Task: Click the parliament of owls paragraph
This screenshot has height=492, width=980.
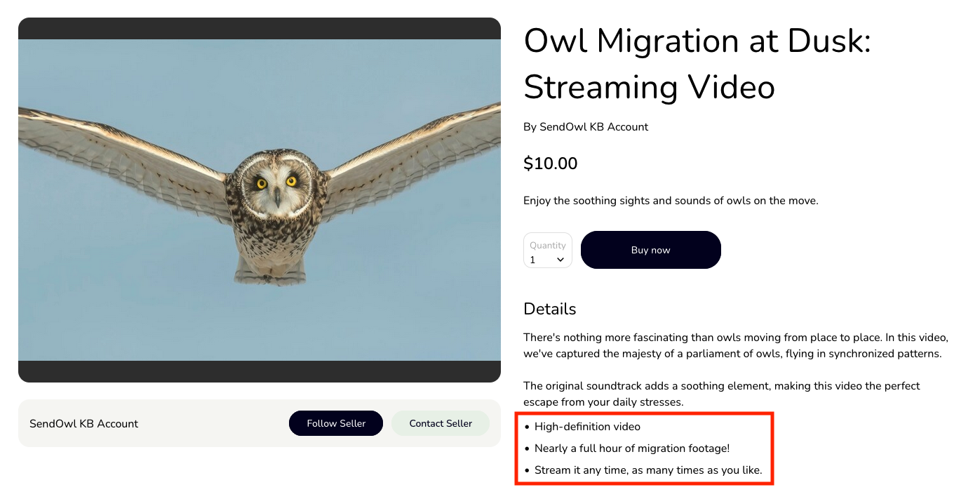Action: (x=736, y=345)
